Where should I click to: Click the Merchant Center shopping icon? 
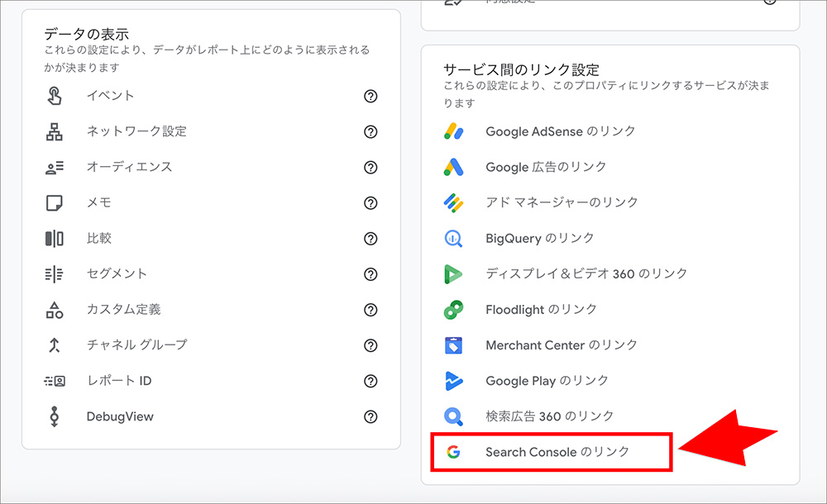coord(453,345)
